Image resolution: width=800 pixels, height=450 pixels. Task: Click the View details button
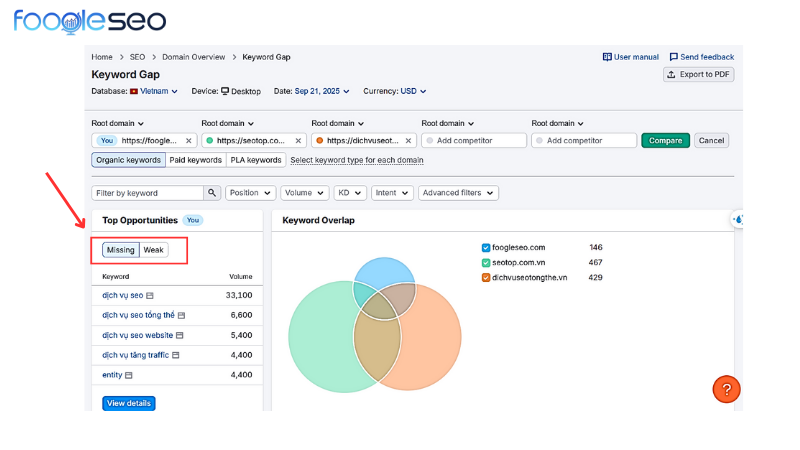[x=129, y=403]
